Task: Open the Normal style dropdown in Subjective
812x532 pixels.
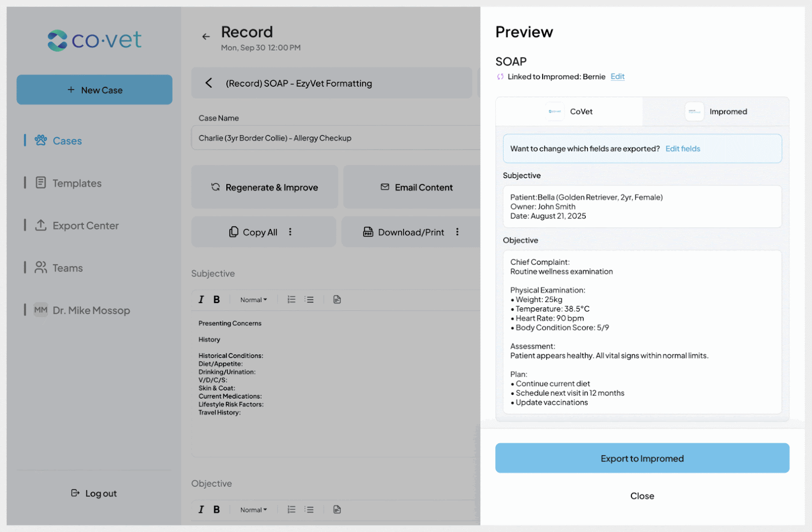Action: click(253, 300)
